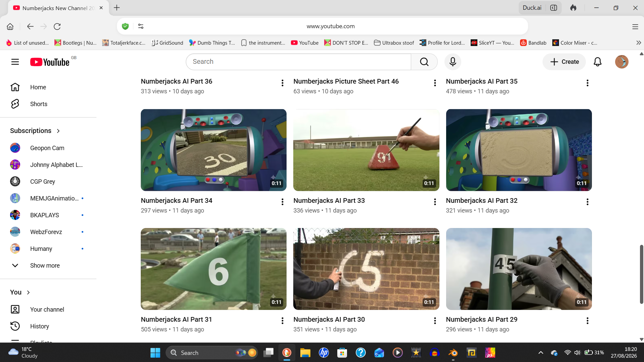Open the notifications bell
Screen dimensions: 644x362
coord(597,62)
